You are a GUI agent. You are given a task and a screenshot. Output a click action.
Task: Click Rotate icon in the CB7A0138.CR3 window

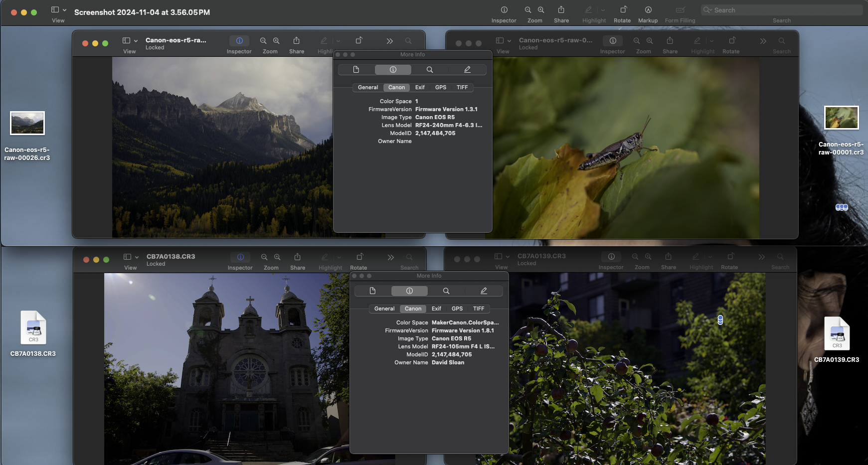(x=359, y=257)
